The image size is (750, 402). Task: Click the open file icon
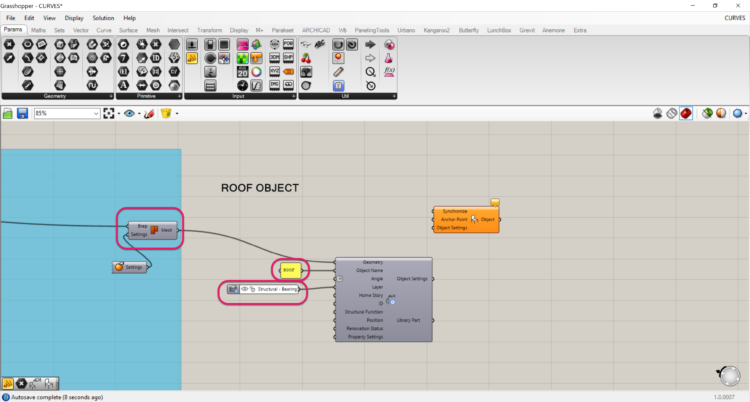[x=10, y=114]
